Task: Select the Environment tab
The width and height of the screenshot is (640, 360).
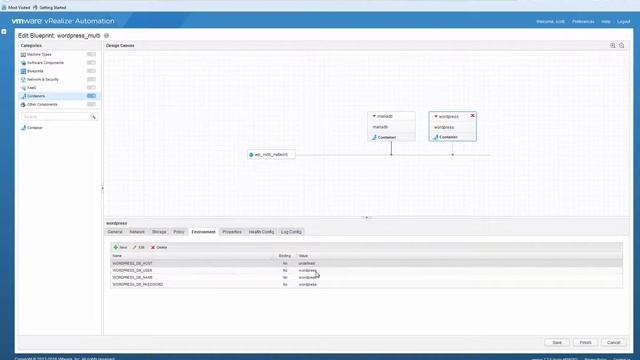Action: pos(203,232)
